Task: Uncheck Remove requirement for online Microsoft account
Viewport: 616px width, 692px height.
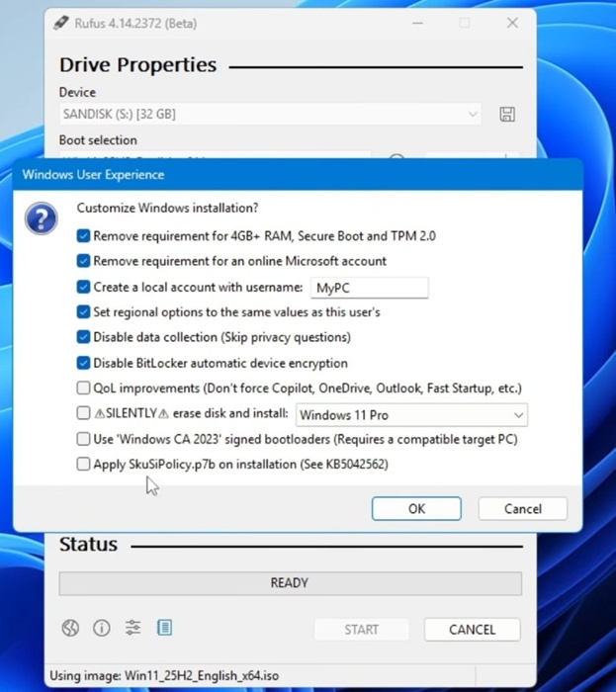Action: pos(83,261)
